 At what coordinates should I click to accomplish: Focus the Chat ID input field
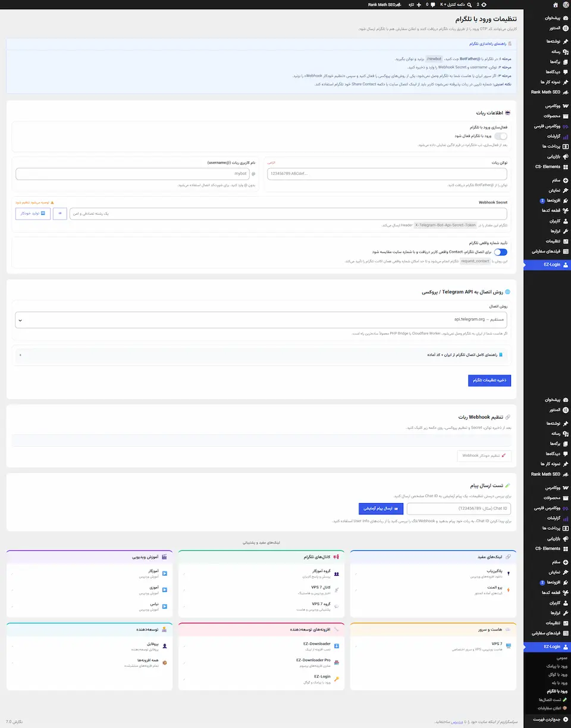[x=459, y=509]
